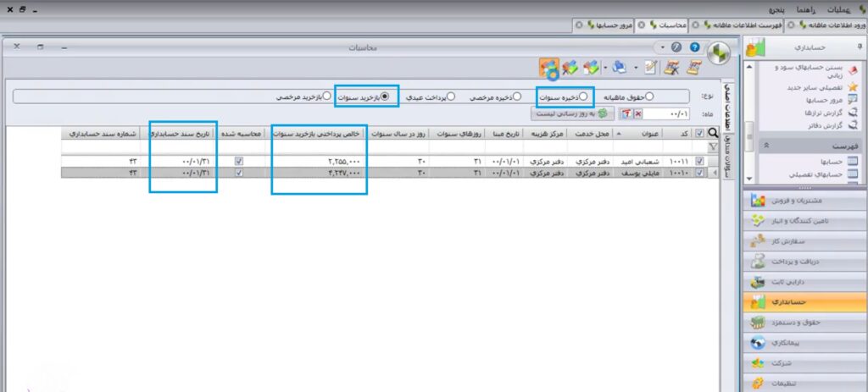Open the lower vertical side tab in the محاسبات window
This screenshot has width=868, height=392.
tap(728, 157)
